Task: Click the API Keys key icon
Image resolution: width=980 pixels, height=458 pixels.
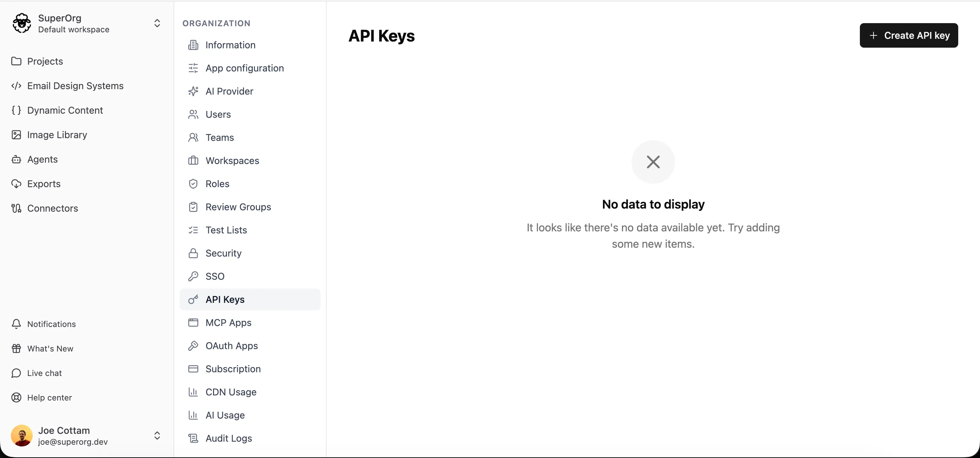Action: pyautogui.click(x=193, y=300)
